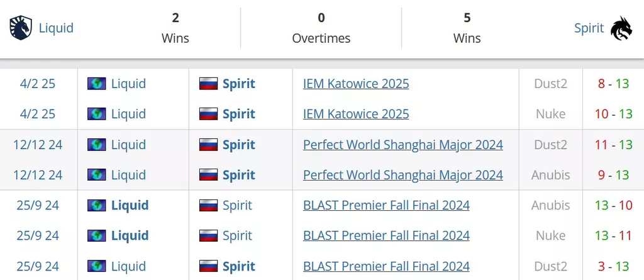
Task: Open the Perfect World Shanghai Major 2024 Dust2 link
Action: [x=403, y=145]
